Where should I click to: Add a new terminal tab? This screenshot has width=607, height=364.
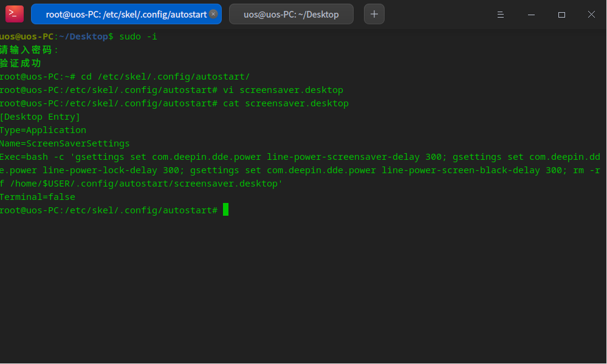(374, 15)
